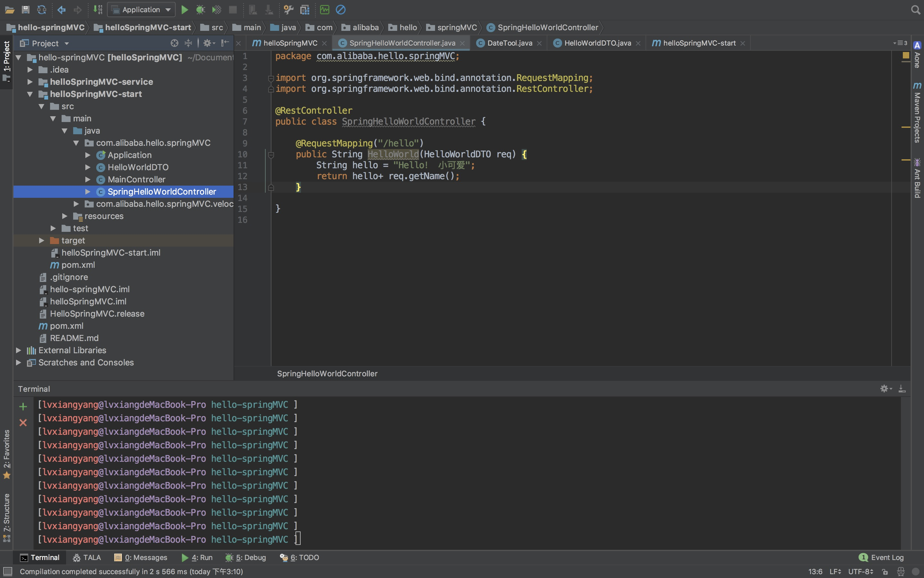Click the read-only lock status icon

[885, 572]
